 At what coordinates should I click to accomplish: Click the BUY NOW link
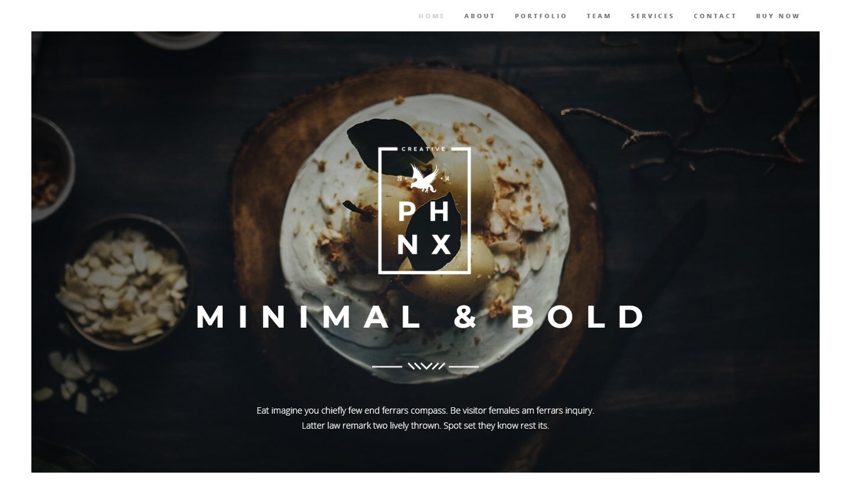click(778, 16)
